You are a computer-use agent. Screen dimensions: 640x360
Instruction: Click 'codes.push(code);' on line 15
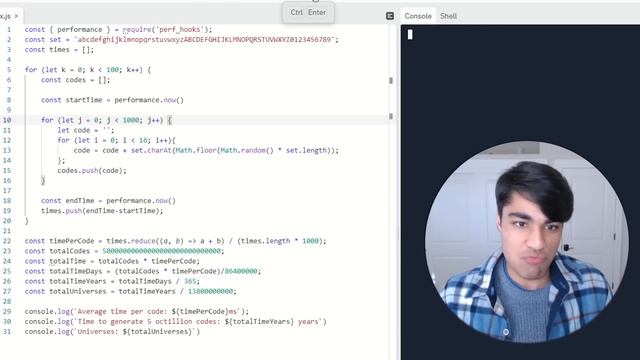tap(92, 170)
